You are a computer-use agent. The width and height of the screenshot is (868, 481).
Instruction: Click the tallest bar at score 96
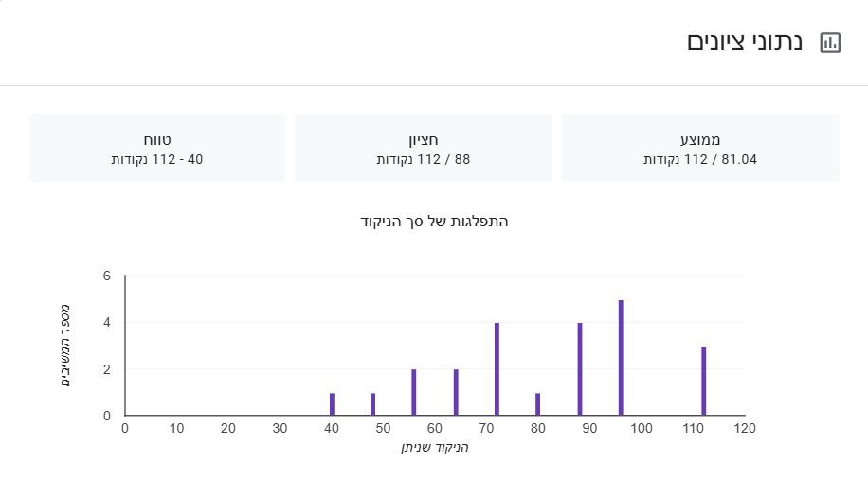621,358
